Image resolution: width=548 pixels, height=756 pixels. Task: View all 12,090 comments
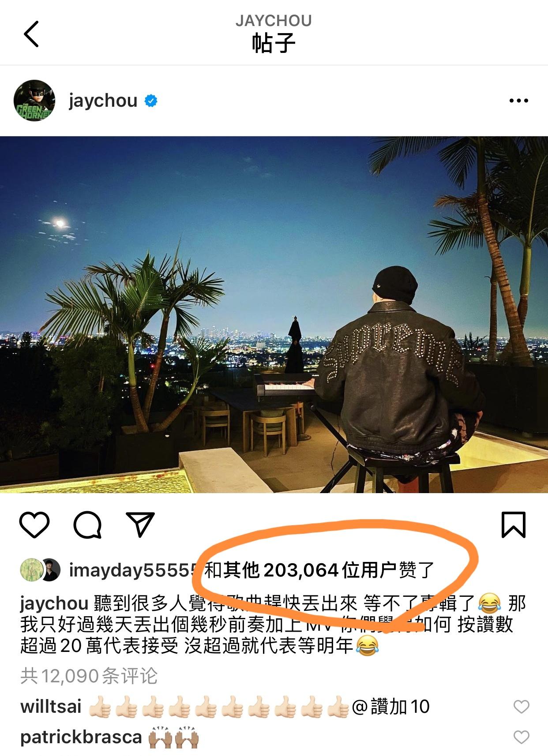click(89, 676)
